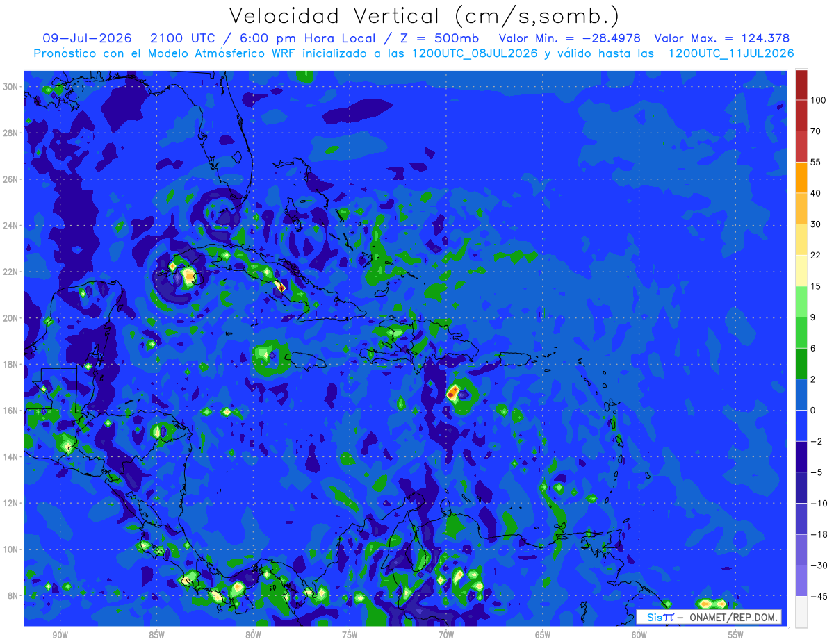
Task: Click the "1200UTC_08JUL2026" initialization time
Action: [x=475, y=53]
